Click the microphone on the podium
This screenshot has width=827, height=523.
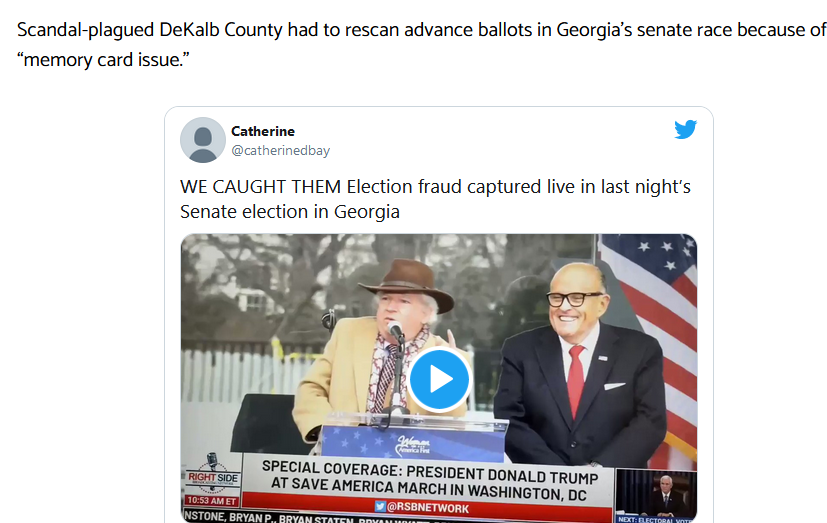396,333
